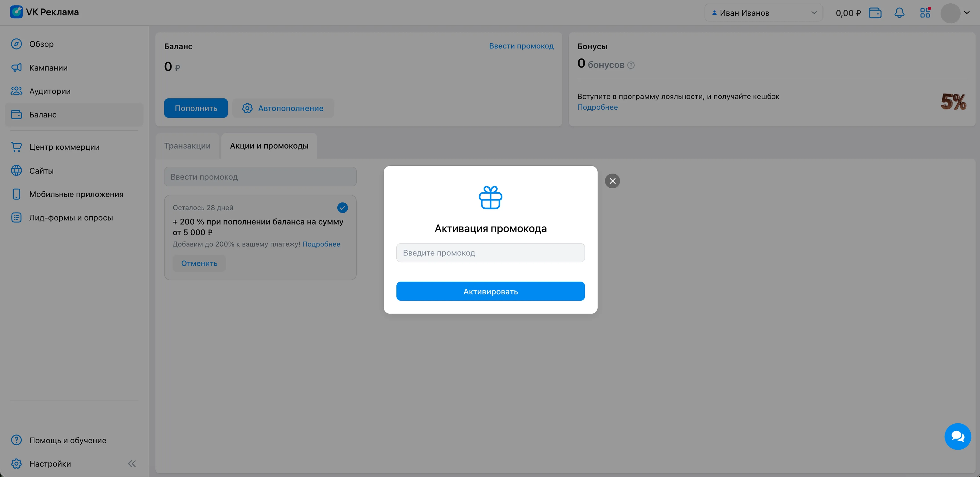Open notifications bell icon
Image resolution: width=980 pixels, height=477 pixels.
(899, 13)
